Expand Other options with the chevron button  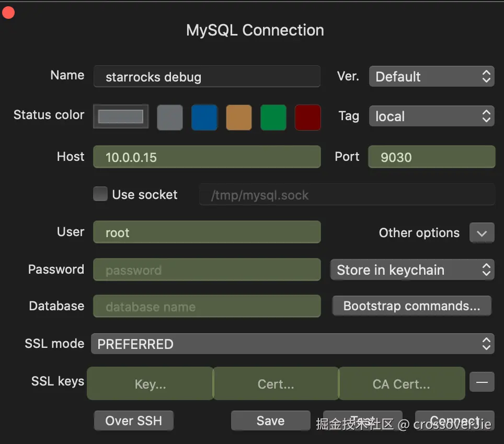click(x=482, y=233)
